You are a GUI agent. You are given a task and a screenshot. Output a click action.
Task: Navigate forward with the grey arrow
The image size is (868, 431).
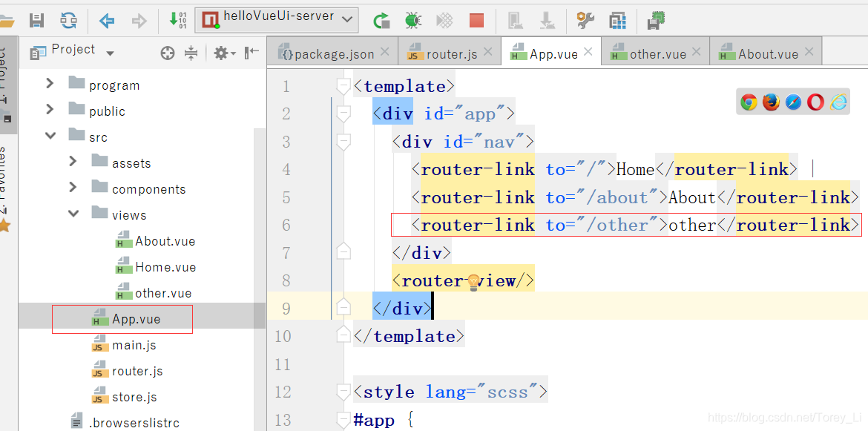tap(139, 21)
